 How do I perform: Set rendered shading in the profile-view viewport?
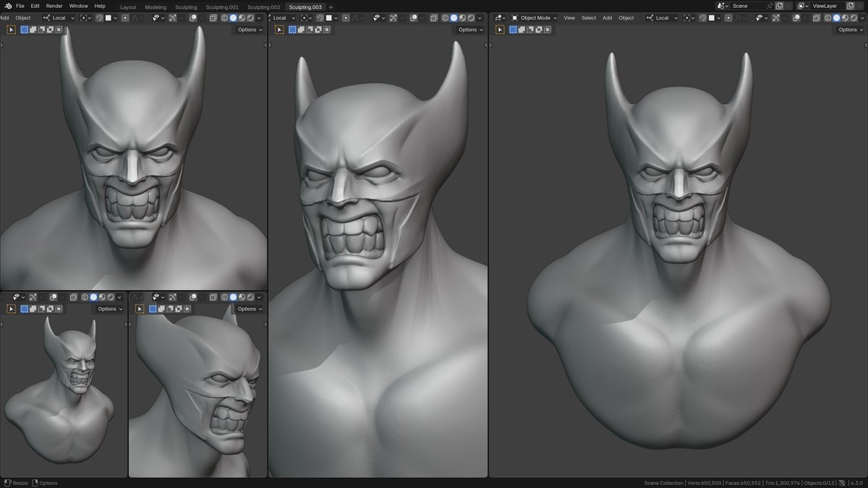click(x=250, y=297)
